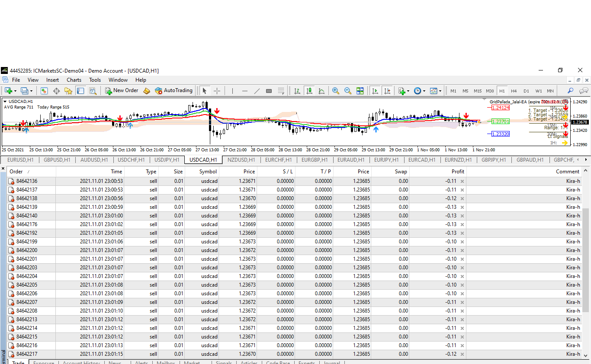Select order row 84642207
Screen dimensions: 591x364
[294, 302]
